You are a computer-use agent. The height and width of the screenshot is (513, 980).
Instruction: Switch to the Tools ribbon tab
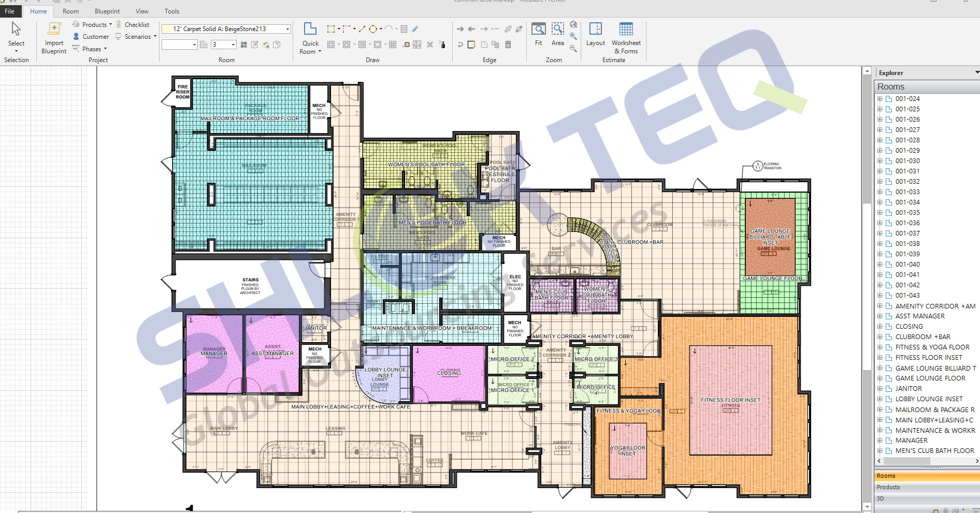point(172,11)
